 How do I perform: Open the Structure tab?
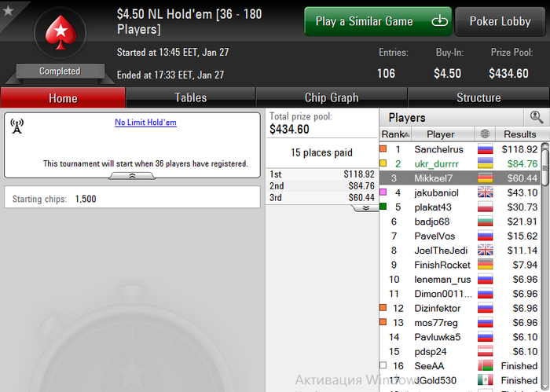pyautogui.click(x=478, y=97)
